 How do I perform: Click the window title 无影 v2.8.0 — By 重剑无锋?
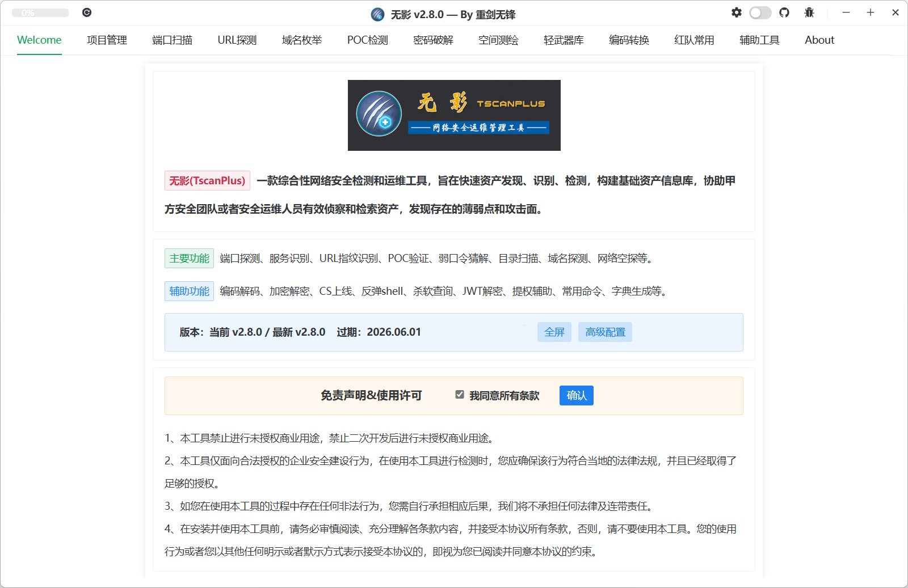point(453,15)
